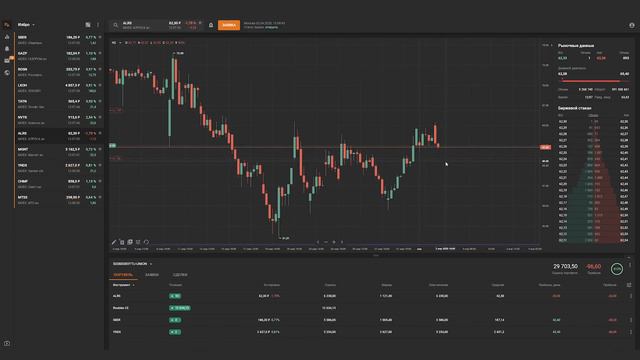
Task: Click the trash icon in chart drawing tools
Action: [122, 242]
